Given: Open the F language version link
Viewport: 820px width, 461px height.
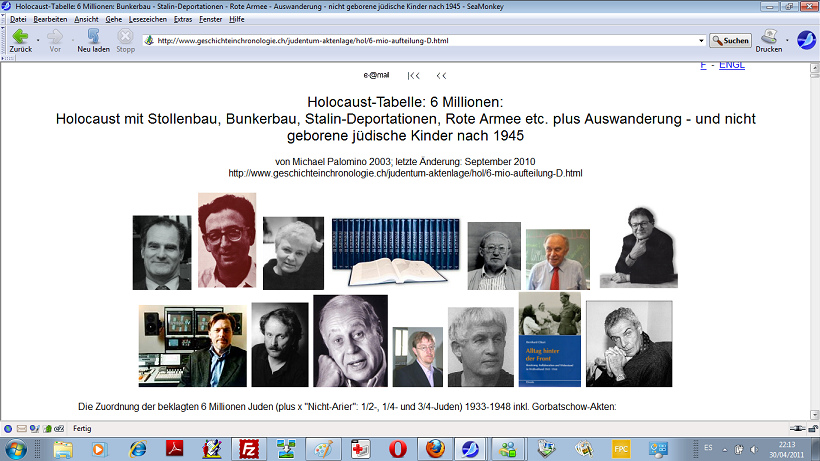Looking at the screenshot, I should coord(703,65).
